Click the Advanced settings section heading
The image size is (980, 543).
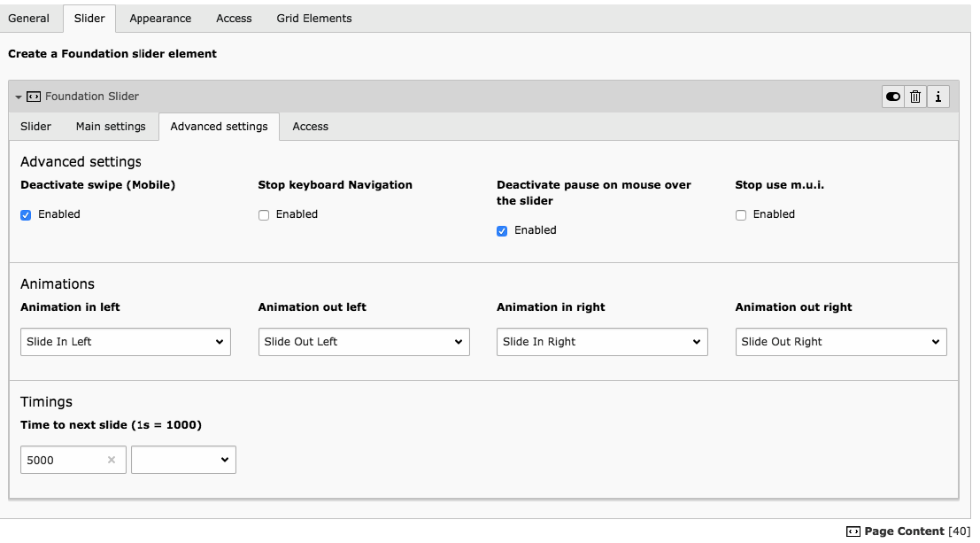(81, 161)
